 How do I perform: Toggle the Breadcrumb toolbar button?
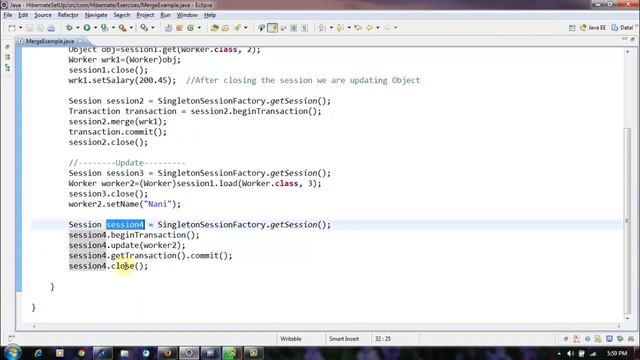pos(261,28)
